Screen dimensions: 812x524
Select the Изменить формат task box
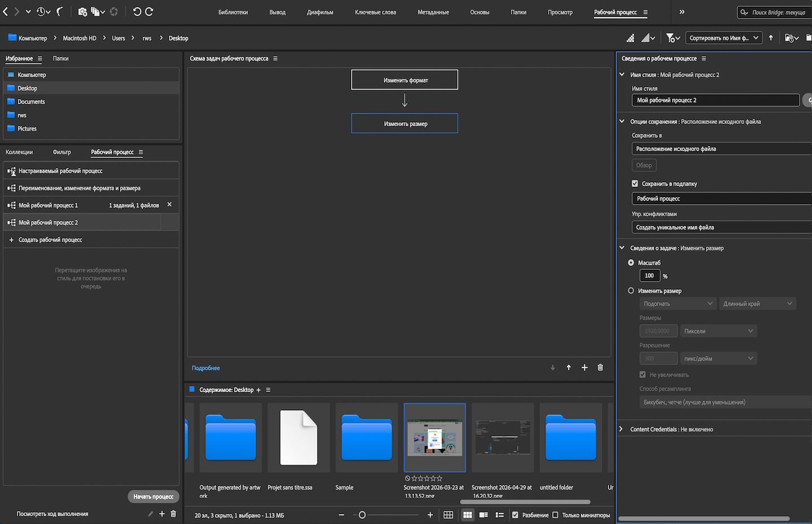[x=405, y=80]
